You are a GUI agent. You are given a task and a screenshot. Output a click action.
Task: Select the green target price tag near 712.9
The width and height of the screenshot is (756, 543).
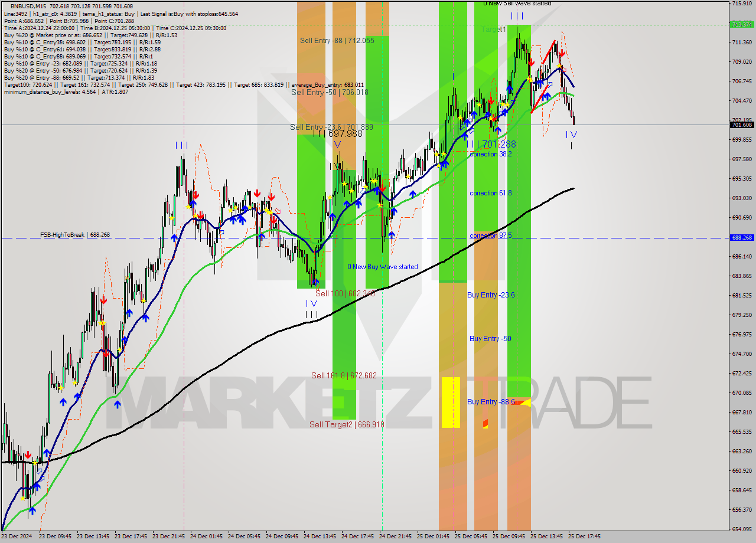point(742,25)
